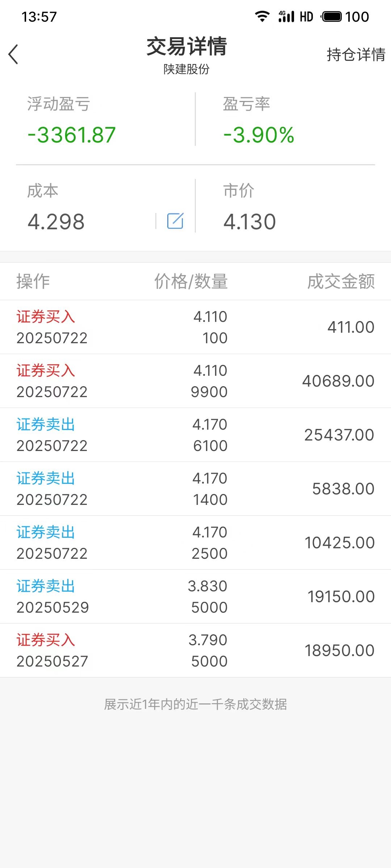Open sell record dated 20250529
This screenshot has width=391, height=868.
[195, 596]
